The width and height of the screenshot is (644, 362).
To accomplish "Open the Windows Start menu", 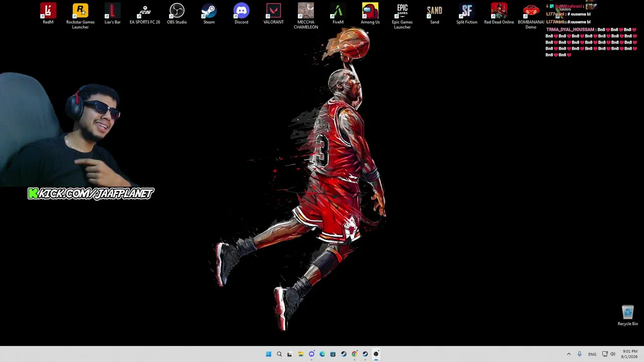I will click(x=269, y=354).
